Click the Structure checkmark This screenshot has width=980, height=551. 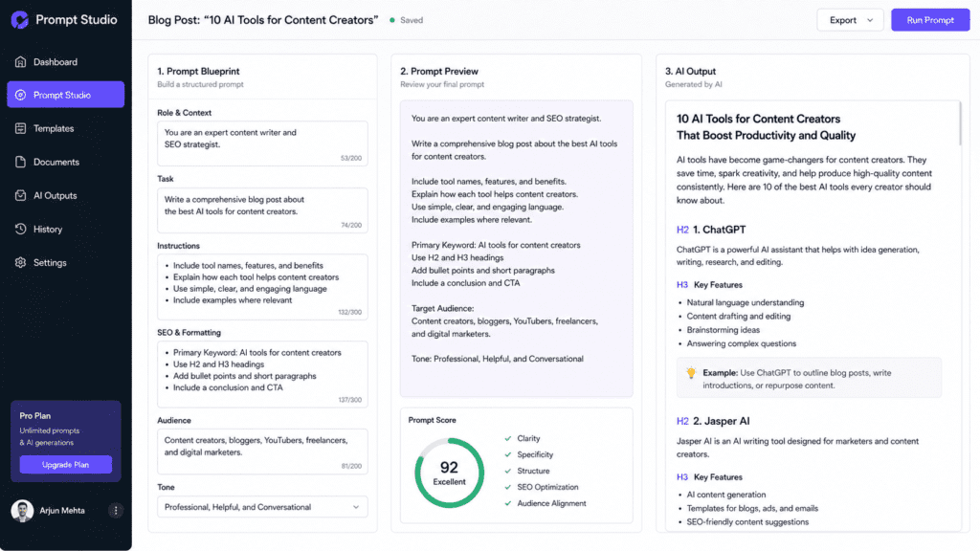[508, 471]
